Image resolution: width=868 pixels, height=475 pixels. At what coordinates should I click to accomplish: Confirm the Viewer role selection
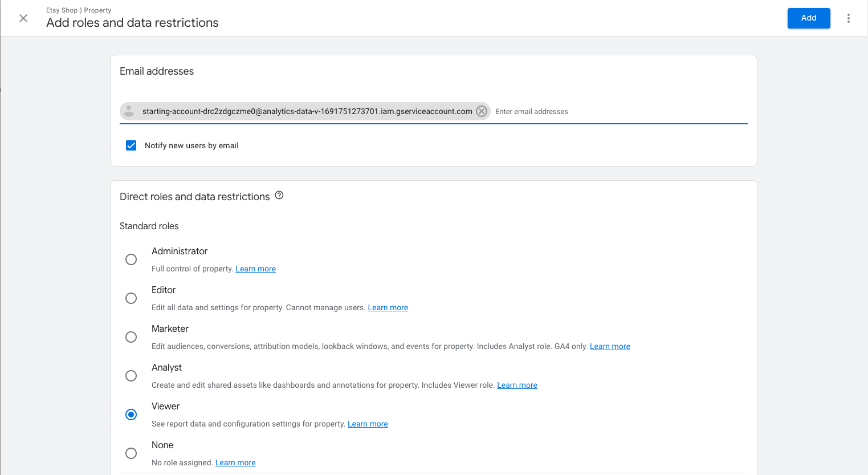(131, 415)
